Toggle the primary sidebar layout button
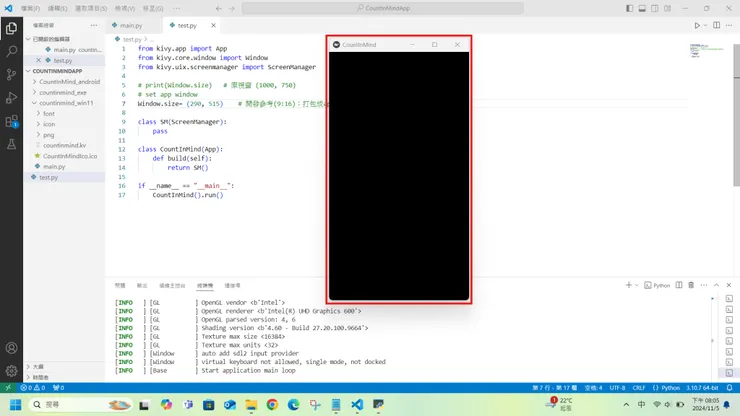The width and height of the screenshot is (740, 416). 629,8
